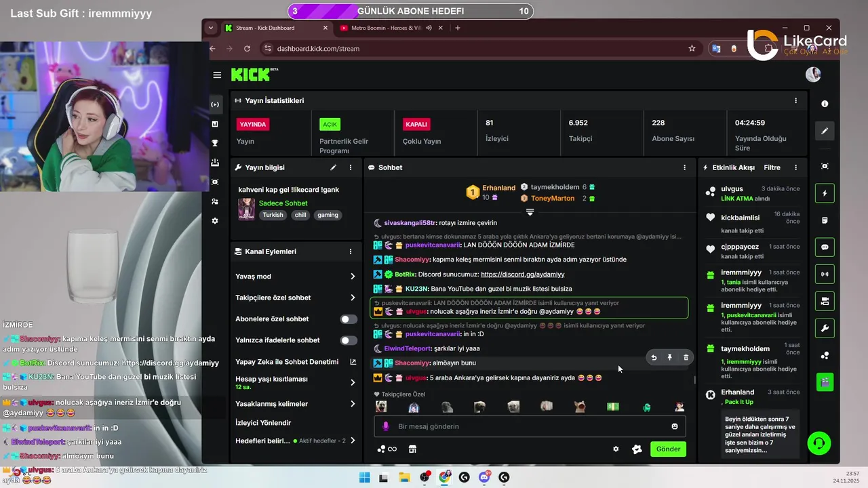
Task: Toggle Abonelere özel sohbet switch
Action: [x=349, y=319]
